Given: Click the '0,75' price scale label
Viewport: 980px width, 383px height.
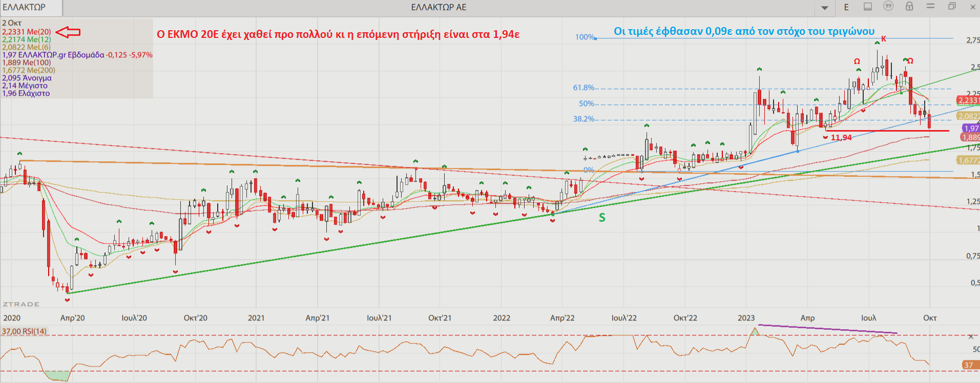Looking at the screenshot, I should tap(973, 256).
